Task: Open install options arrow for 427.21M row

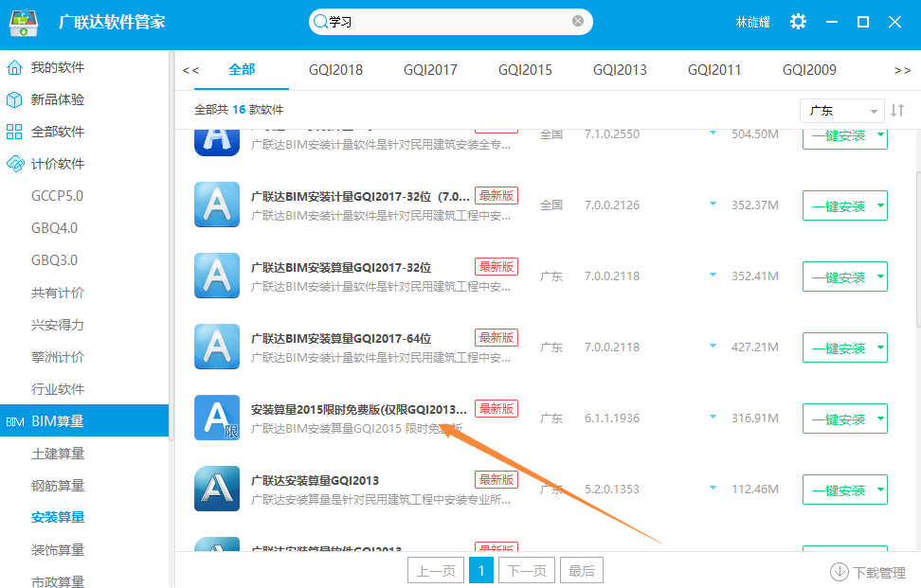Action: coord(880,347)
